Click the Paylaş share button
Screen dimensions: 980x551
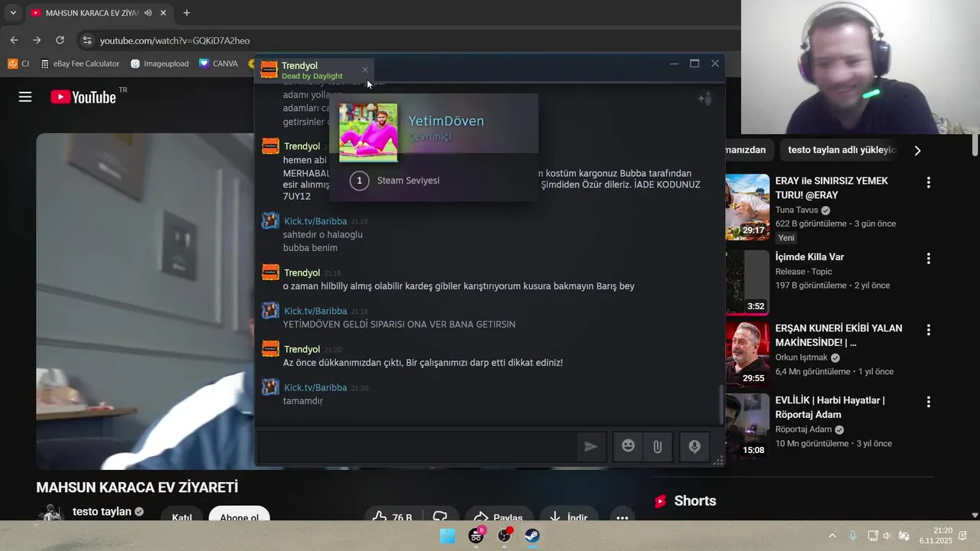click(x=498, y=514)
